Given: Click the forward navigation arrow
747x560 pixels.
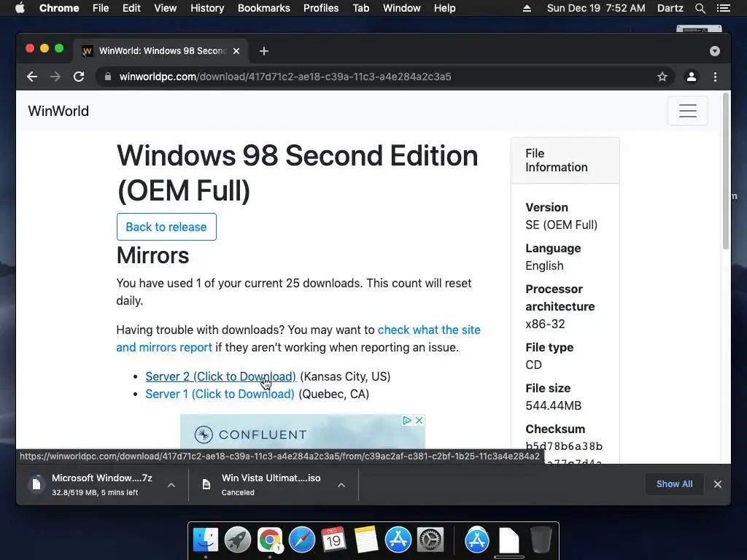Looking at the screenshot, I should tap(55, 77).
